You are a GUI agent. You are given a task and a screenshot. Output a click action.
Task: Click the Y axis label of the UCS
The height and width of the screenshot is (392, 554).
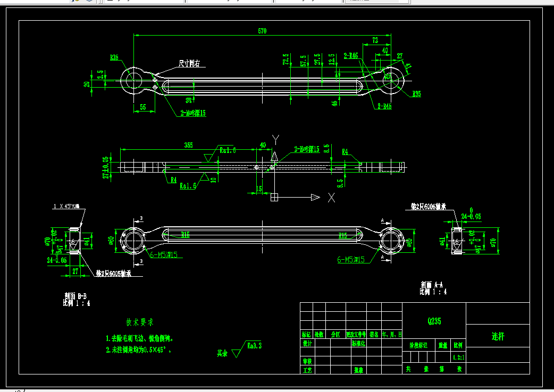275,139
